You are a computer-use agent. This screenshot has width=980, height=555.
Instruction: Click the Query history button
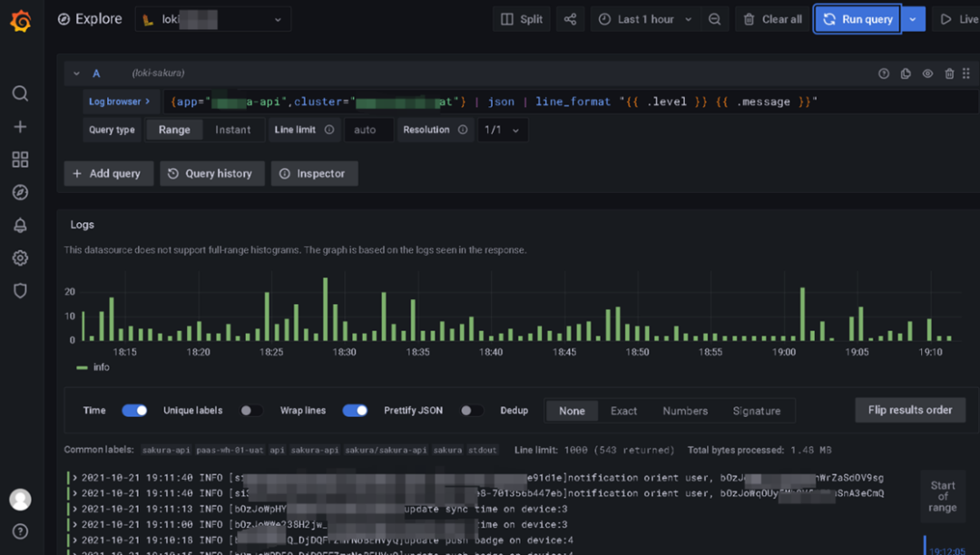click(x=211, y=173)
